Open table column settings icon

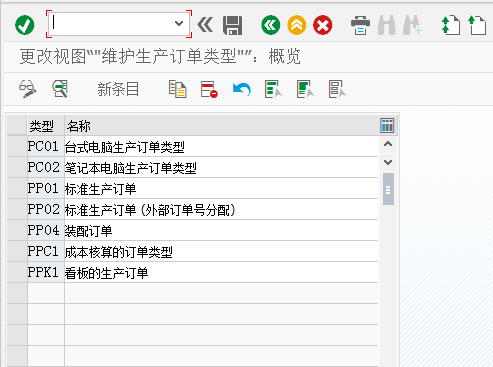point(387,126)
